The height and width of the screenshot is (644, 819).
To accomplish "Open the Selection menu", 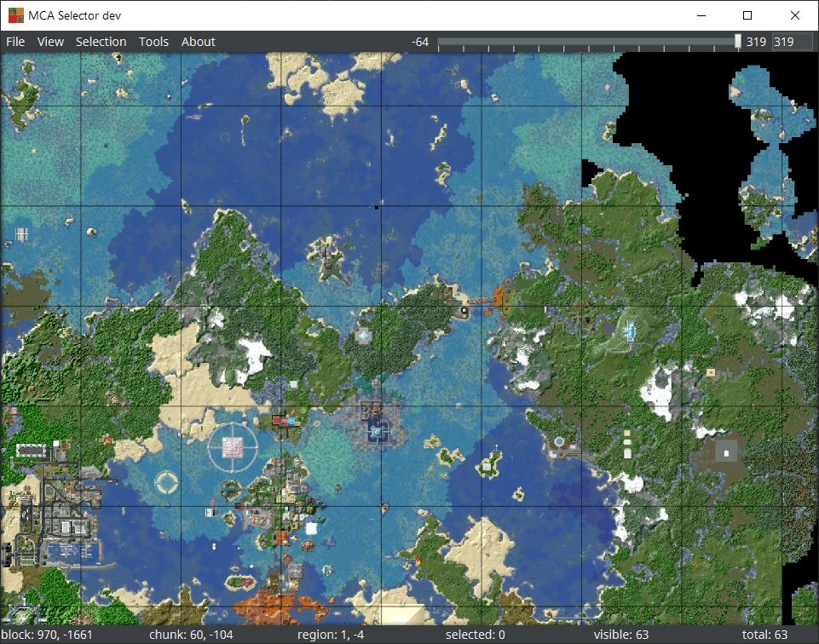I will coord(101,41).
